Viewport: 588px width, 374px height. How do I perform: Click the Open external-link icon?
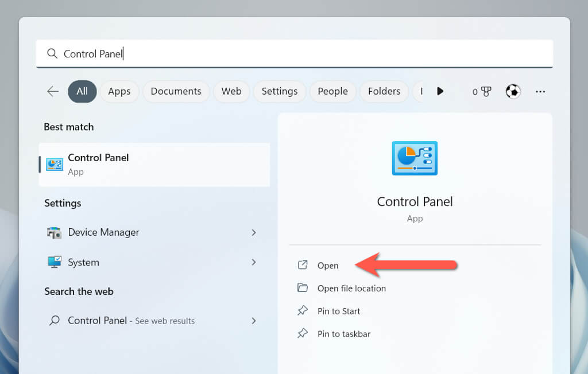303,265
